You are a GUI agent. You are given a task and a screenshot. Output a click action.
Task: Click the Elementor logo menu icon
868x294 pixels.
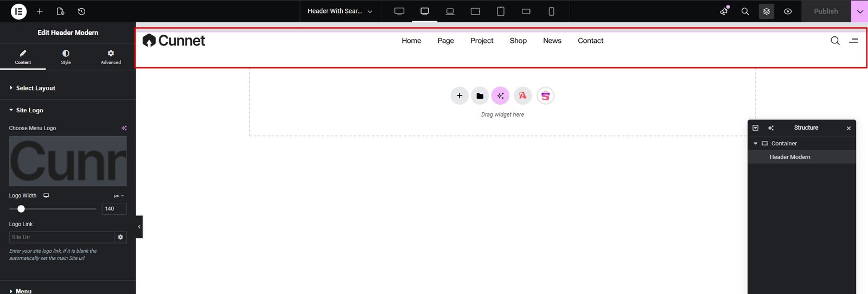pyautogui.click(x=18, y=11)
